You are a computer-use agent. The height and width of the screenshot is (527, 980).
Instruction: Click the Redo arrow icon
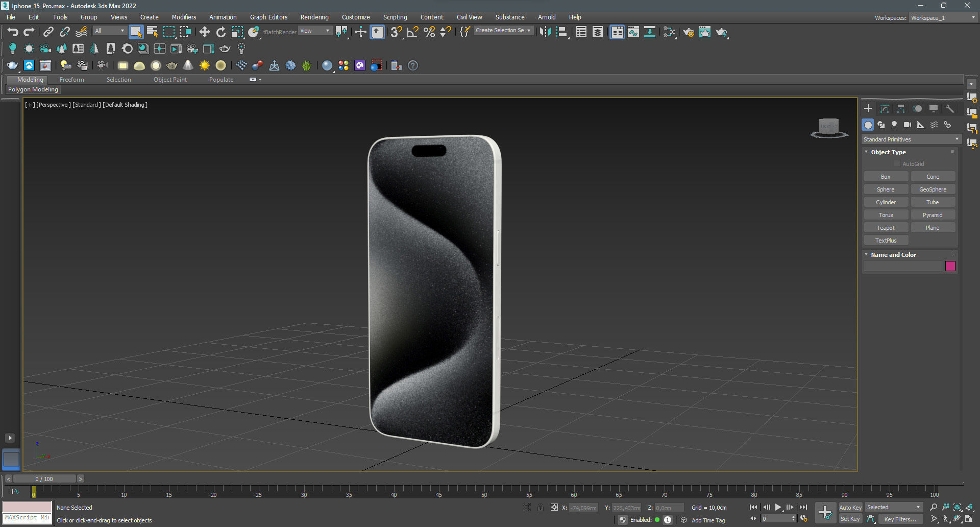point(29,32)
